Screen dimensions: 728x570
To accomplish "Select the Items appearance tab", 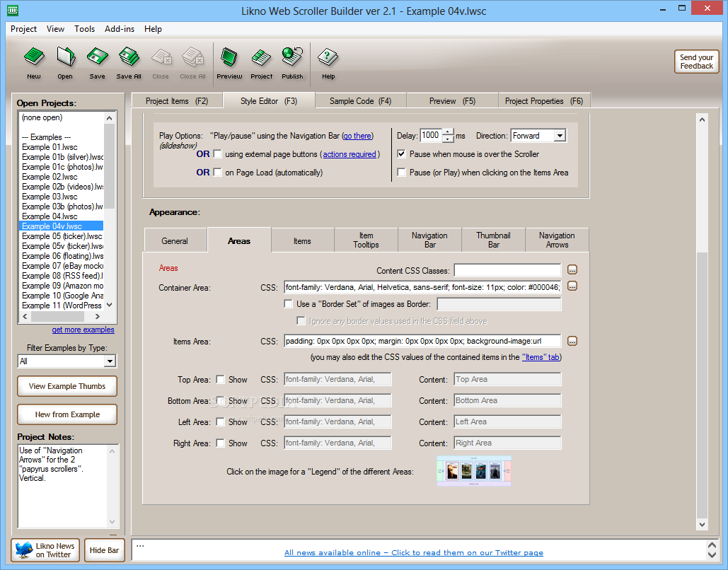I will coord(302,241).
